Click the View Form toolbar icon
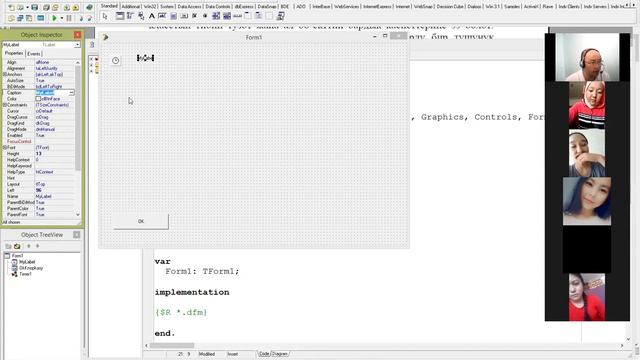Viewport: 640px width, 360px height. click(x=20, y=18)
